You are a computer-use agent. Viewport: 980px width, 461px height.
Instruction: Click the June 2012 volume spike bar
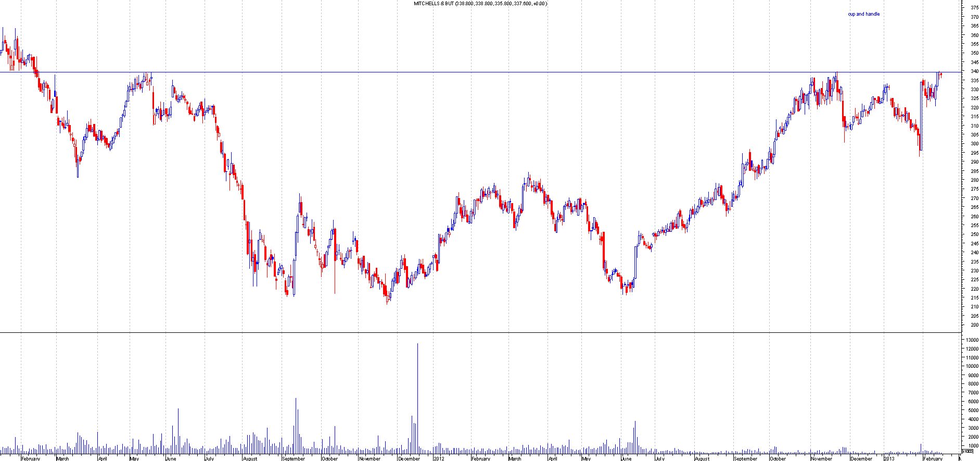coord(634,437)
